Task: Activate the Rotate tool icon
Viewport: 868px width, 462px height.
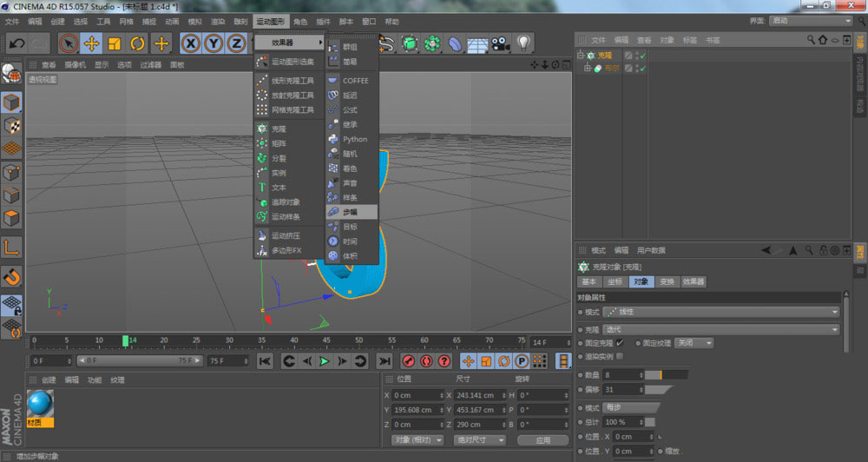Action: [x=137, y=43]
